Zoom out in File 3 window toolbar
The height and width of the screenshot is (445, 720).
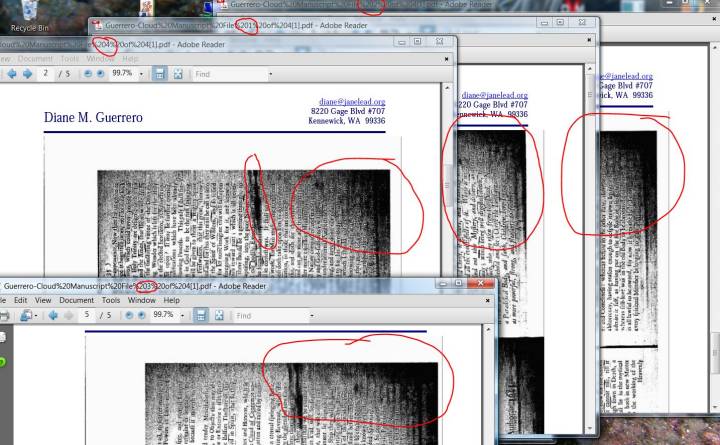pos(129,315)
